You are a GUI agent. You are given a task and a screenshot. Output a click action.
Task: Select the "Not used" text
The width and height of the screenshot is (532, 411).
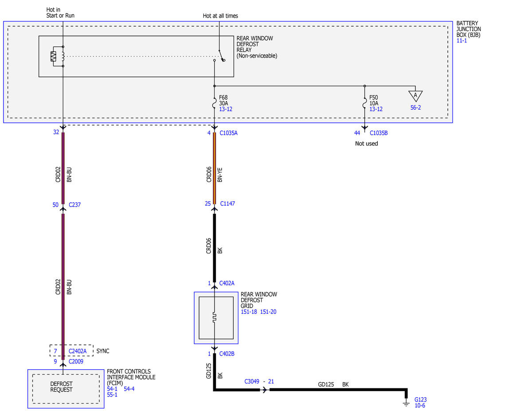pyautogui.click(x=367, y=144)
